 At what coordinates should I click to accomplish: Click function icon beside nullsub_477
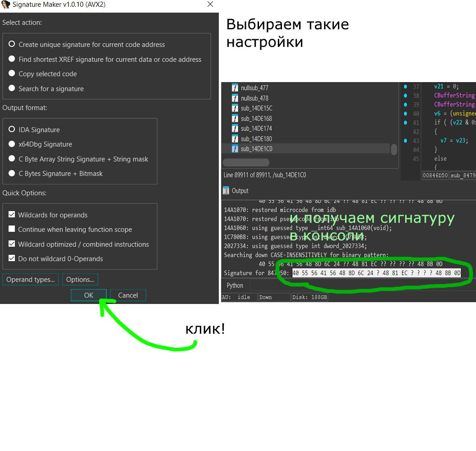click(x=235, y=87)
